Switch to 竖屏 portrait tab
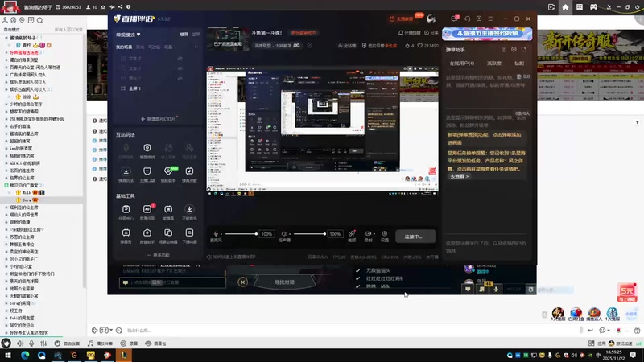Viewport: 644px width, 362px height. (196, 35)
